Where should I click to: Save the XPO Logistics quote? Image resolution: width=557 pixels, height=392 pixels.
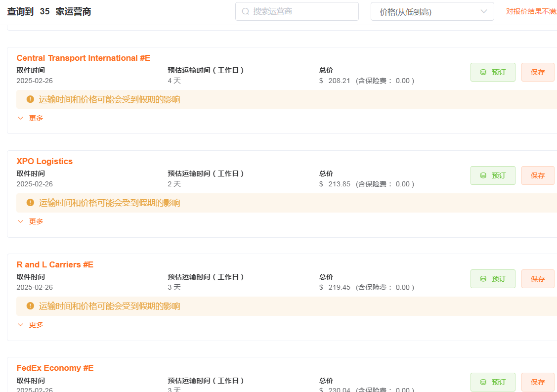click(x=538, y=175)
